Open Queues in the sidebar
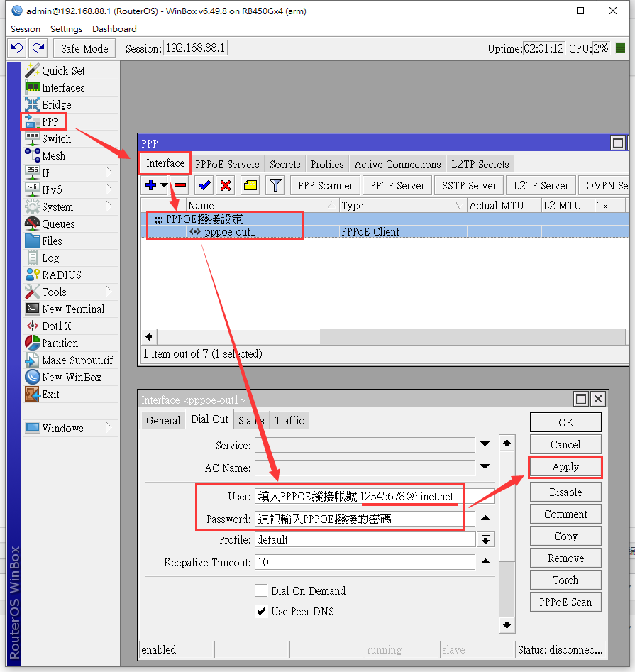The height and width of the screenshot is (672, 635). click(58, 224)
